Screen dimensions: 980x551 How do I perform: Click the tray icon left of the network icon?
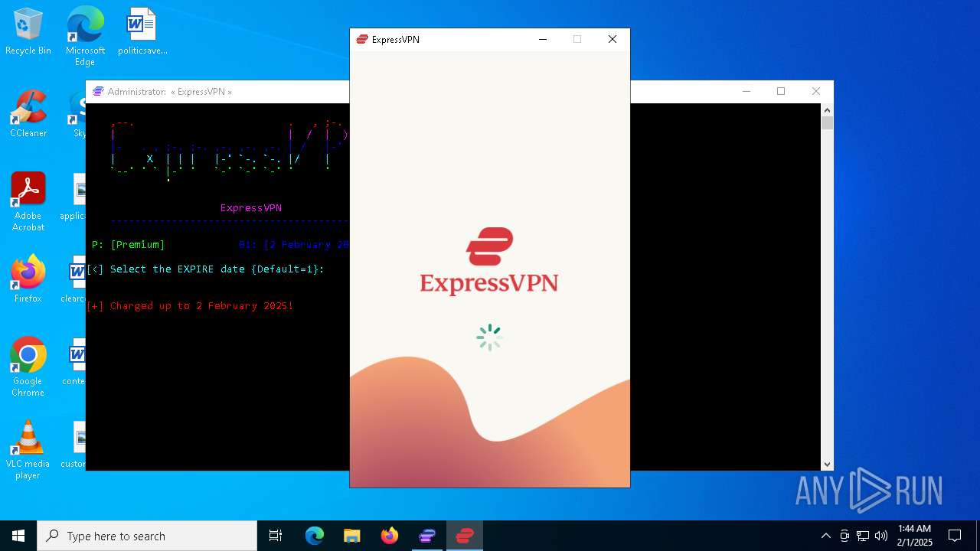point(844,536)
